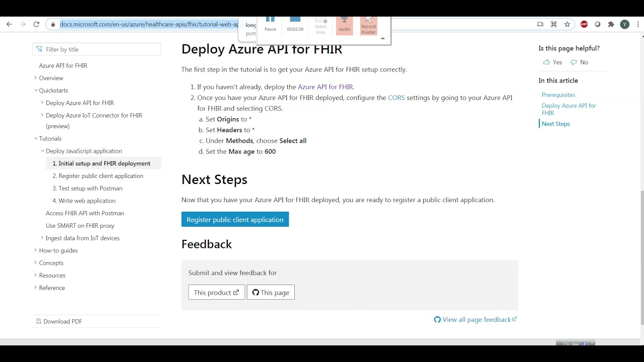
Task: Expand the Resources tree node
Action: pos(35,276)
